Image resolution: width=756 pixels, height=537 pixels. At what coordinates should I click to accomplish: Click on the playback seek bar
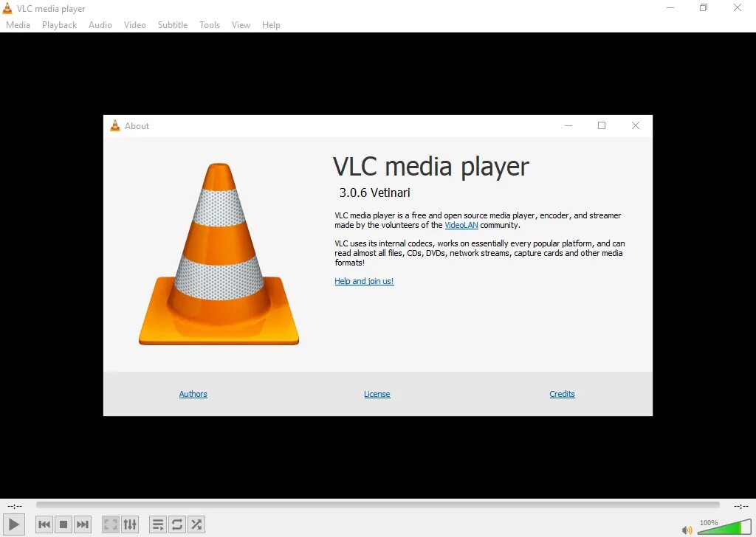click(x=377, y=505)
